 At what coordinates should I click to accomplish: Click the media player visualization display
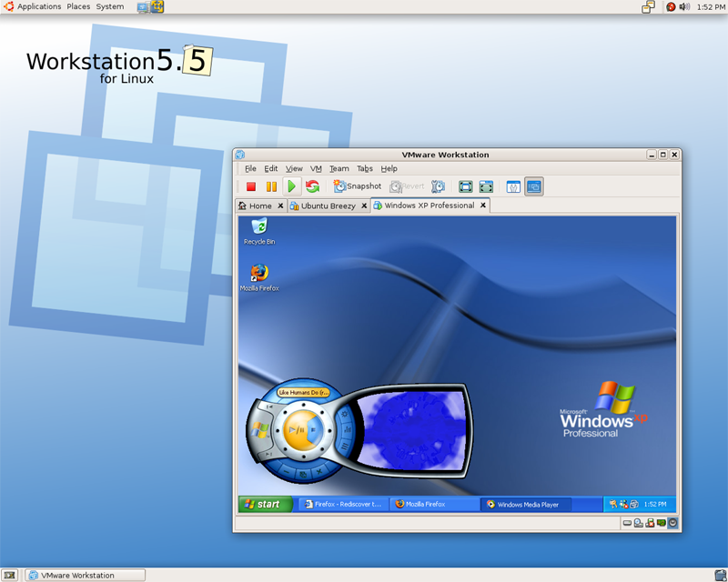point(410,431)
